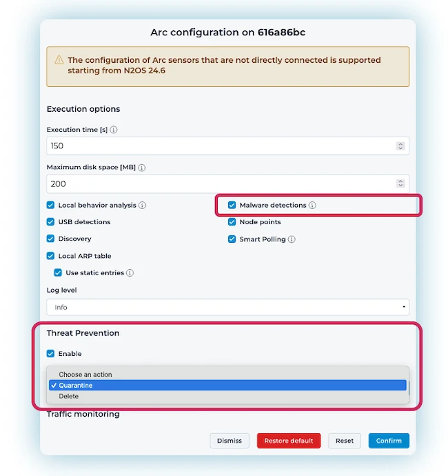
Task: Click the warning triangle icon in the banner
Action: 58,61
